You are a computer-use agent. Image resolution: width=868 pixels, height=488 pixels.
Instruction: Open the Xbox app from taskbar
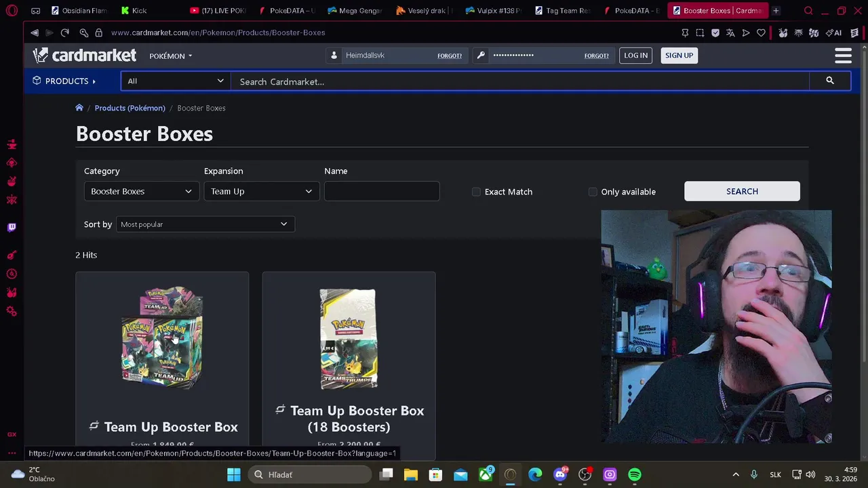point(486,474)
